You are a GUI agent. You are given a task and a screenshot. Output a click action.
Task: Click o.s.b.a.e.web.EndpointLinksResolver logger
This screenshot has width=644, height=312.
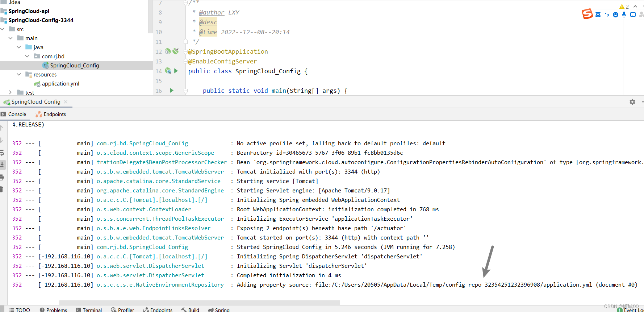pos(154,228)
